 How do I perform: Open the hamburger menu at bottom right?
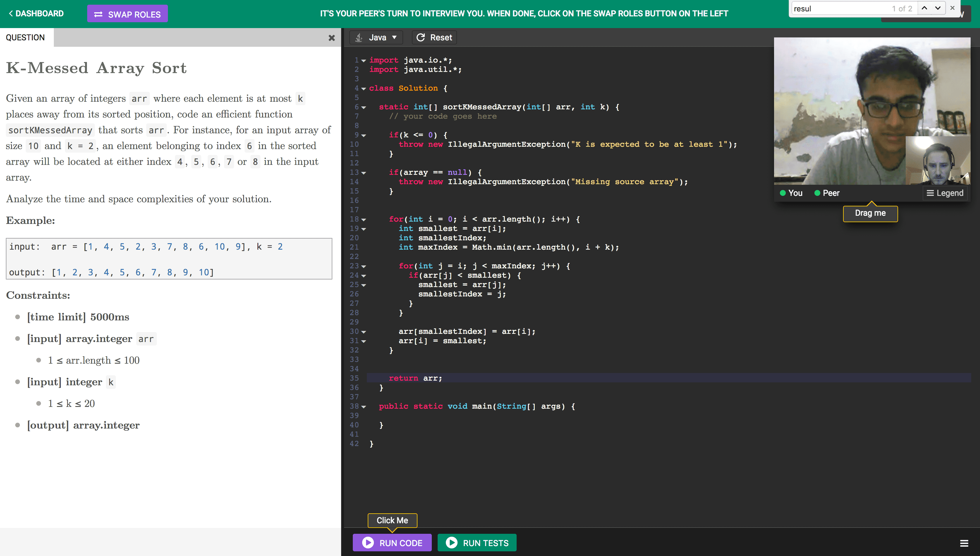964,543
